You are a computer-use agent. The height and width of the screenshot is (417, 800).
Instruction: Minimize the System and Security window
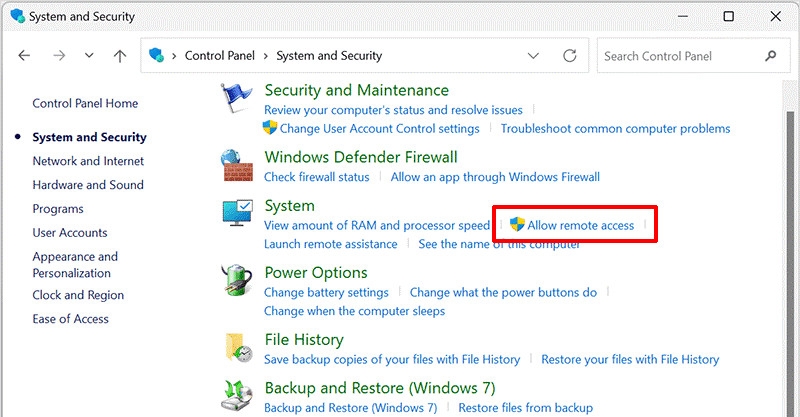(683, 16)
